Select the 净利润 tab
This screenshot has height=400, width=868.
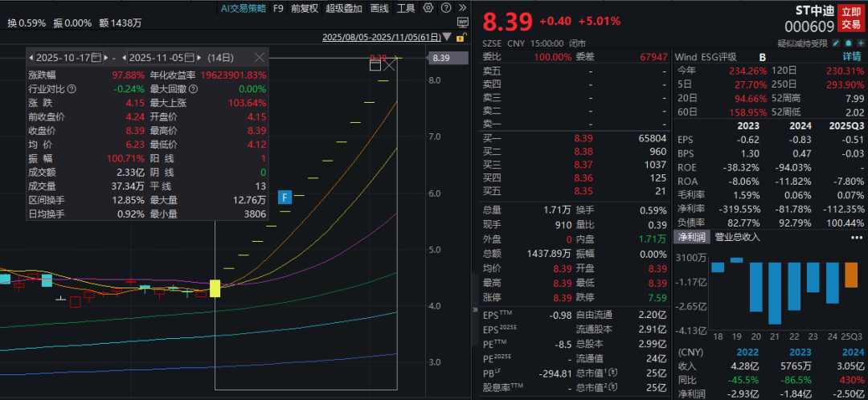[690, 237]
